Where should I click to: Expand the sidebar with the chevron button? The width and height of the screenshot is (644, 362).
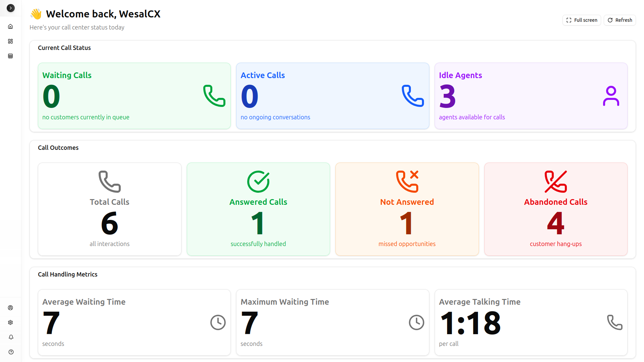click(x=11, y=8)
